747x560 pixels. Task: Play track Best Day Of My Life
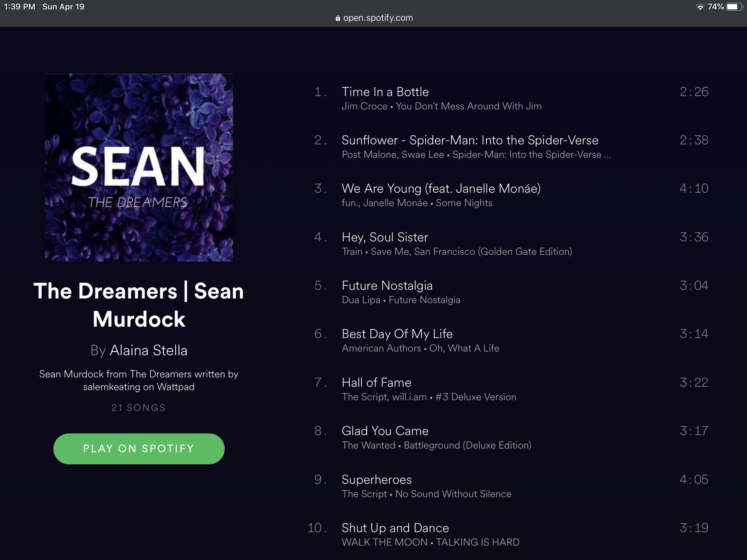click(x=397, y=334)
